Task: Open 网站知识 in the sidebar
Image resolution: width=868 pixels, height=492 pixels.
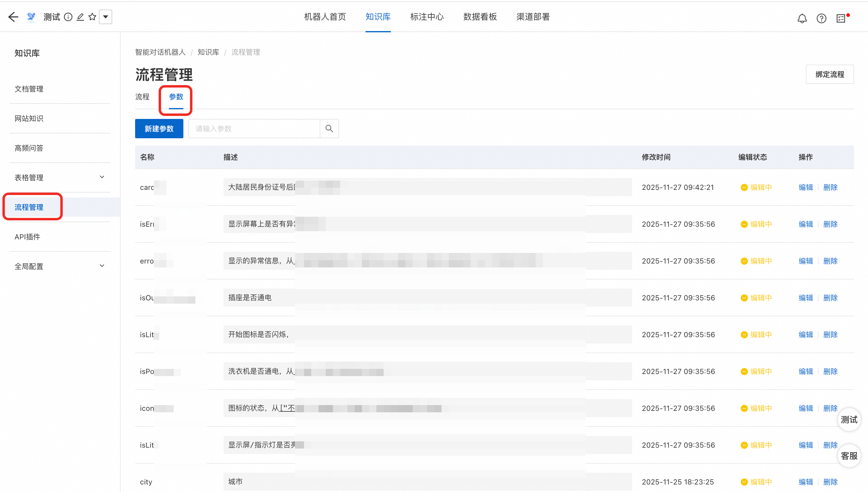Action: (29, 119)
